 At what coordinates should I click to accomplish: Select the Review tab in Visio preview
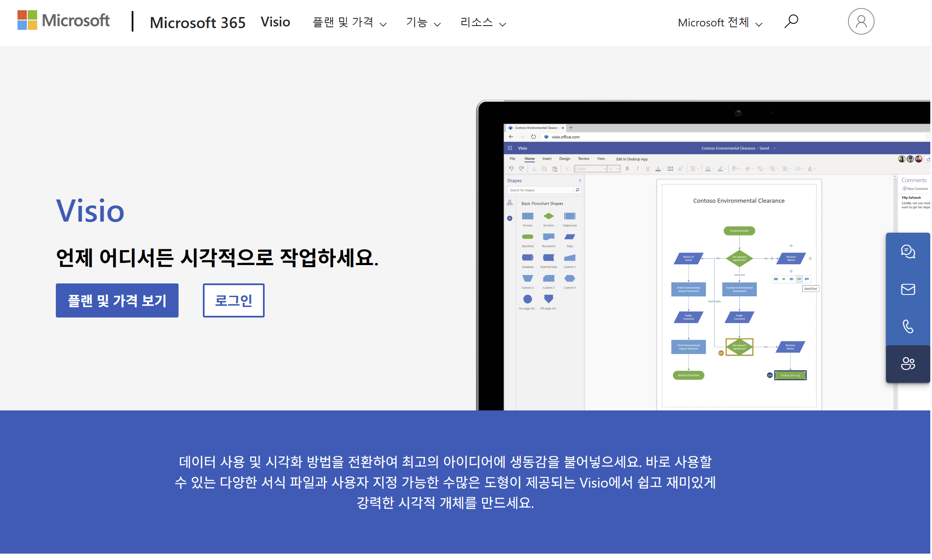583,159
